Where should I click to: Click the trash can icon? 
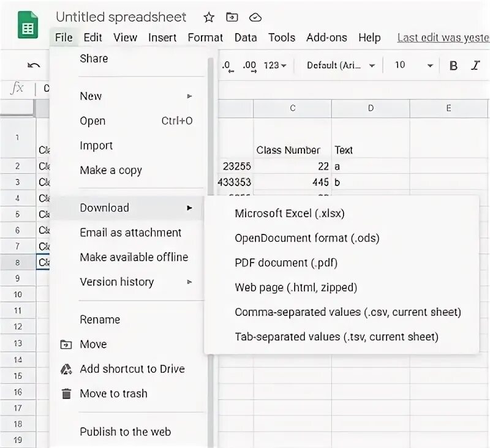tap(66, 394)
